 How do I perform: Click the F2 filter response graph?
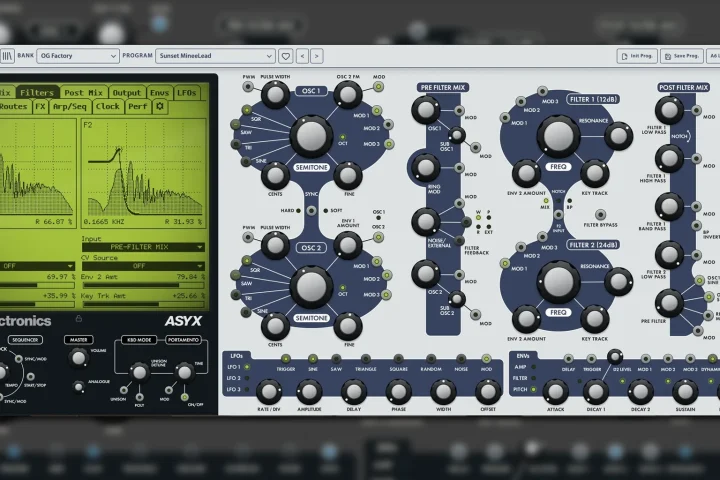pyautogui.click(x=143, y=173)
